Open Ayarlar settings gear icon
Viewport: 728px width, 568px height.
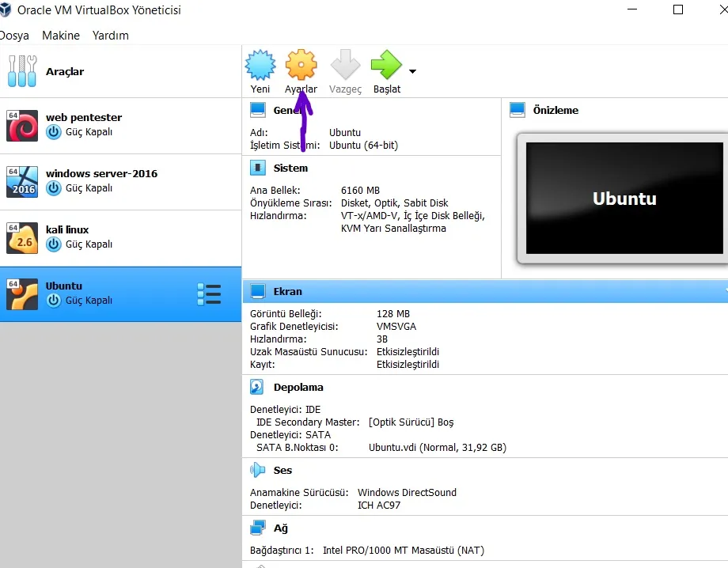pos(301,65)
